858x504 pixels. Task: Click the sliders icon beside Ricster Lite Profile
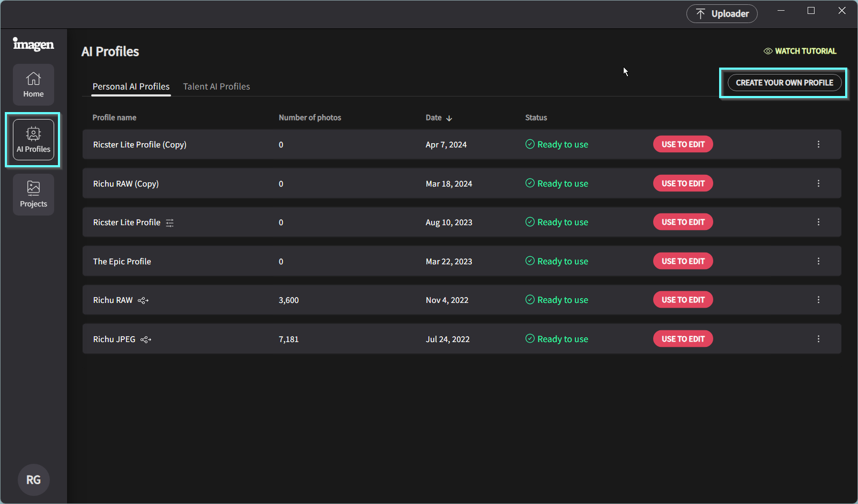click(169, 223)
